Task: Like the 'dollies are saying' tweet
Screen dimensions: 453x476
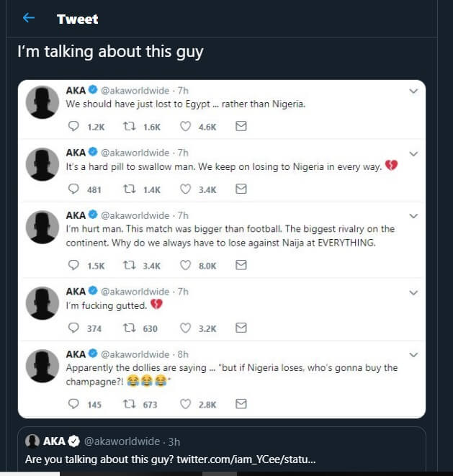Action: 186,404
